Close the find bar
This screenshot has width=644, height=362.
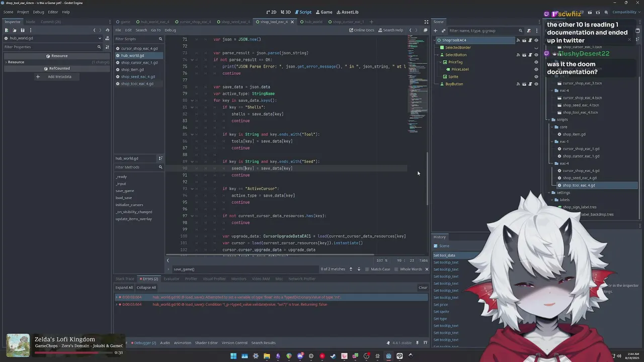point(427,269)
